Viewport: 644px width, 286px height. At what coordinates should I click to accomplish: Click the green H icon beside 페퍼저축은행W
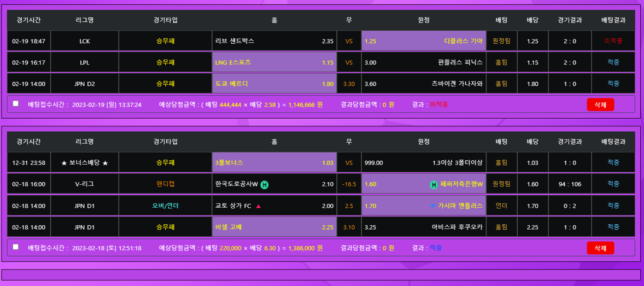point(434,184)
